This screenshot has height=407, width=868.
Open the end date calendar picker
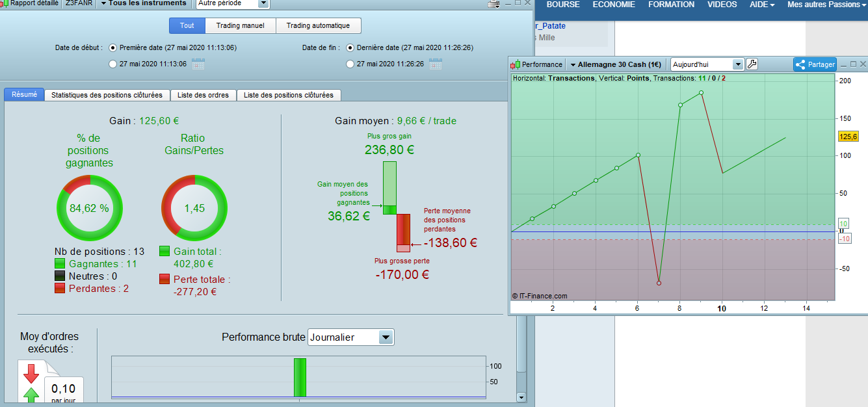coord(436,64)
